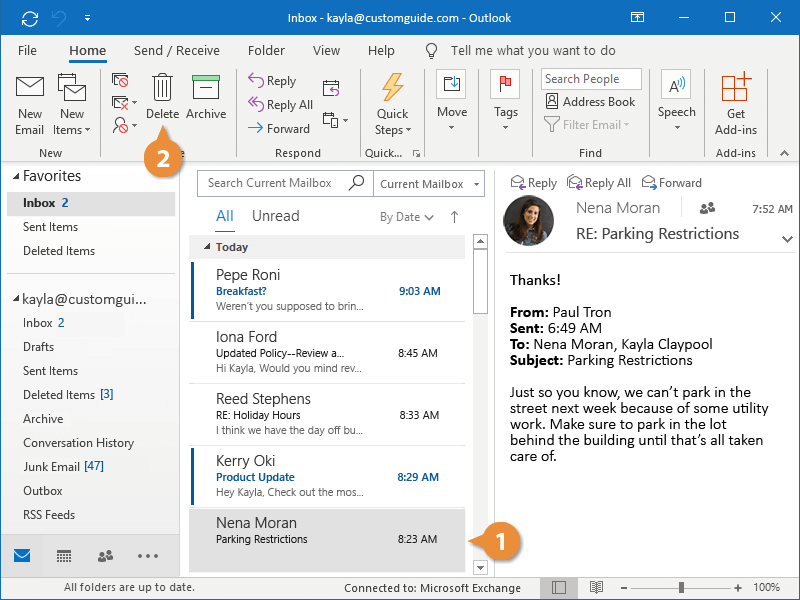Collapse the Favorites section
Image resolution: width=800 pixels, height=600 pixels.
(x=16, y=176)
